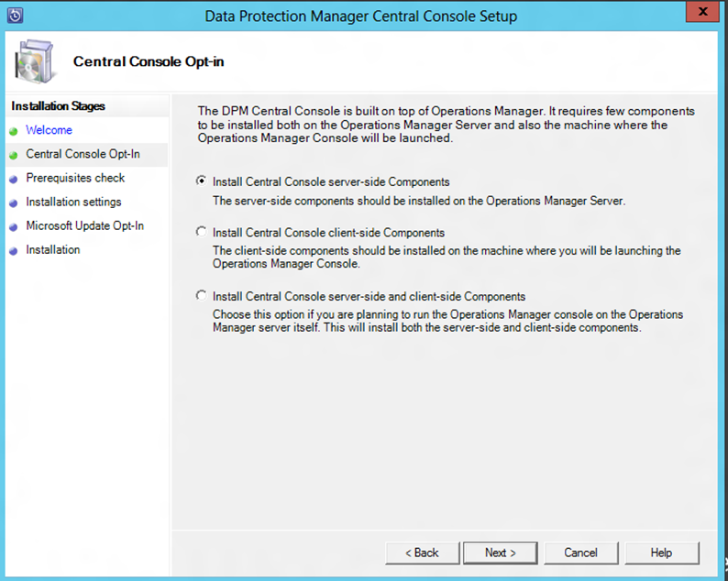Open Help for this setup page
The image size is (728, 581).
661,553
